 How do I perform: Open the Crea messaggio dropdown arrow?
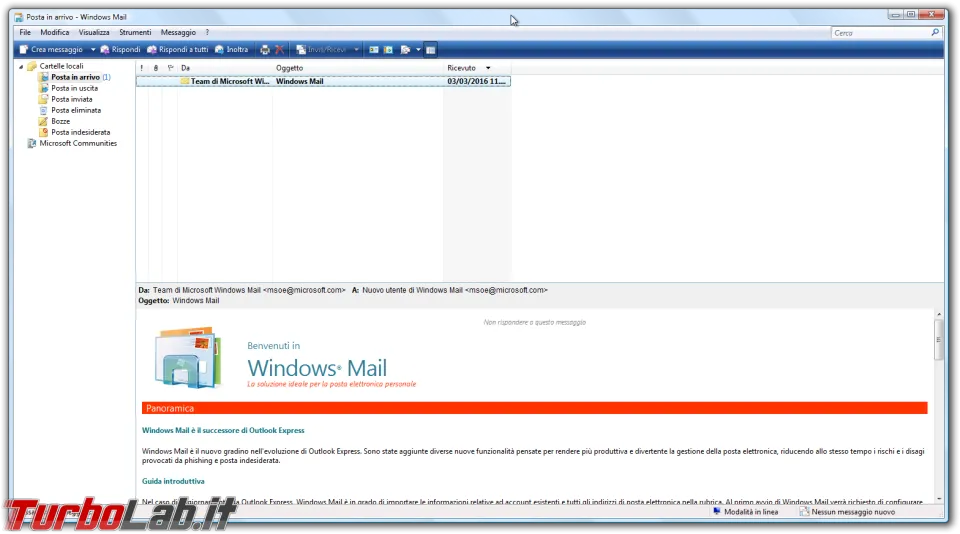click(x=93, y=50)
